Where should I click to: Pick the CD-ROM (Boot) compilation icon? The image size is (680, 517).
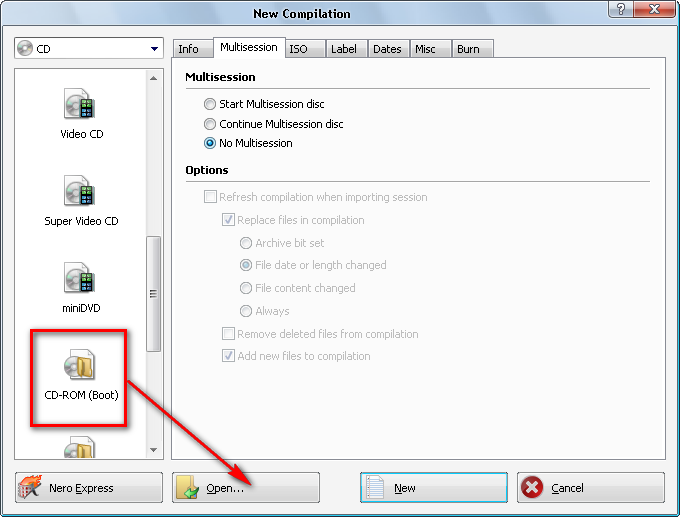click(79, 365)
